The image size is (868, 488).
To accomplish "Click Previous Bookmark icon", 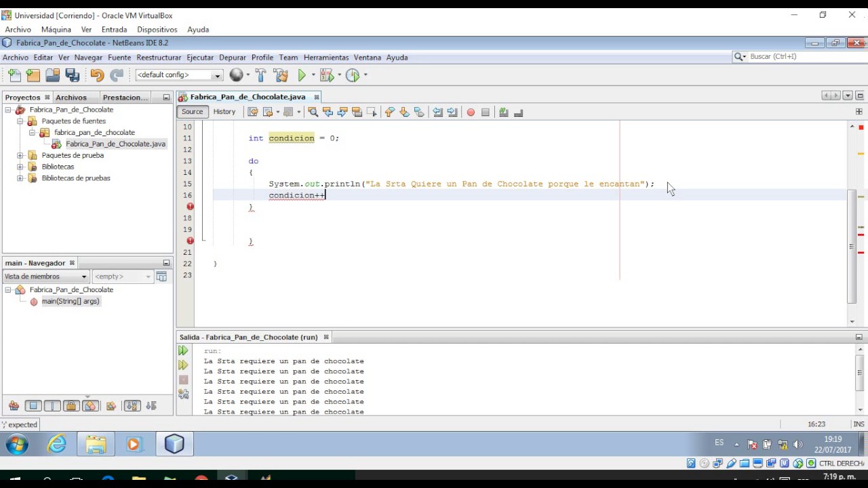I will 389,112.
